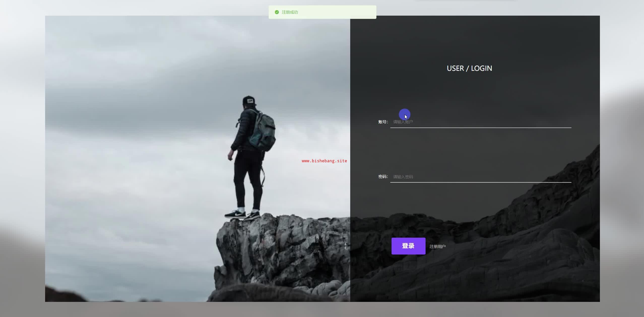Open the 注册用户 register link

point(437,246)
